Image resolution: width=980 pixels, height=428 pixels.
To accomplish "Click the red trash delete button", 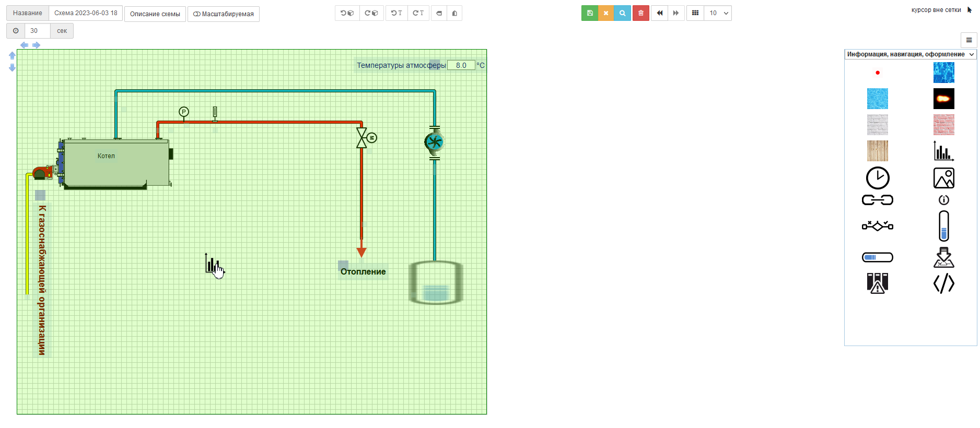I will [641, 13].
